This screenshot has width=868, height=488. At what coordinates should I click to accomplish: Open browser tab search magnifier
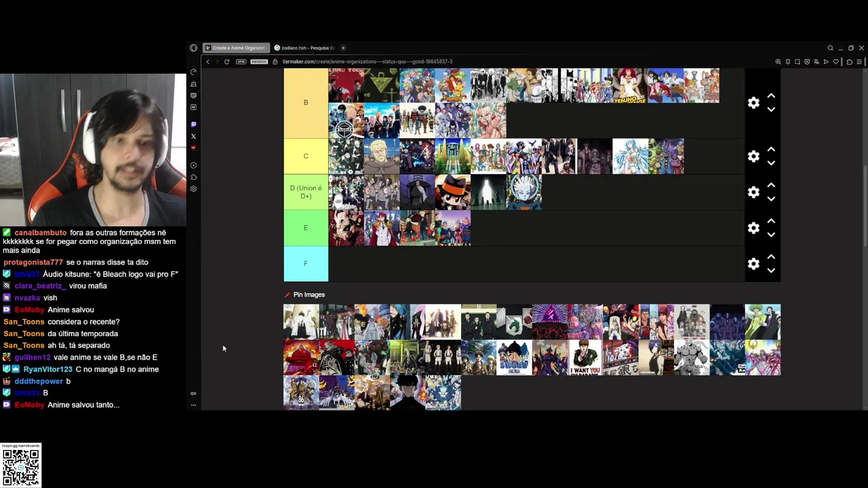pos(830,48)
